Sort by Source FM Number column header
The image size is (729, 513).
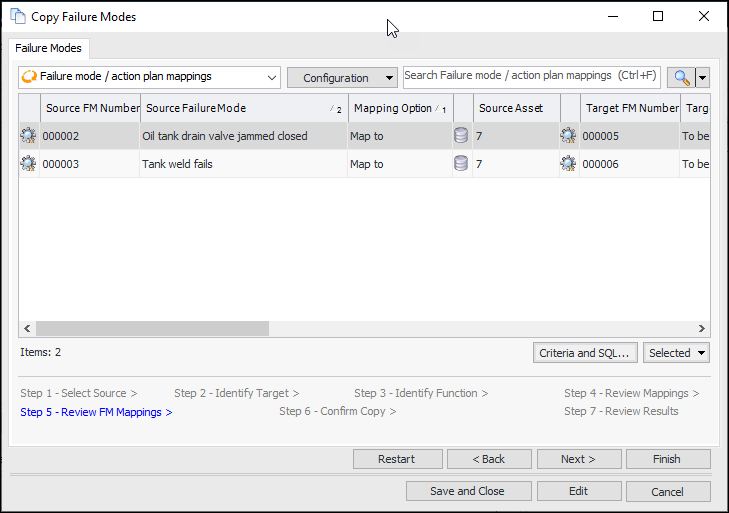[x=91, y=108]
